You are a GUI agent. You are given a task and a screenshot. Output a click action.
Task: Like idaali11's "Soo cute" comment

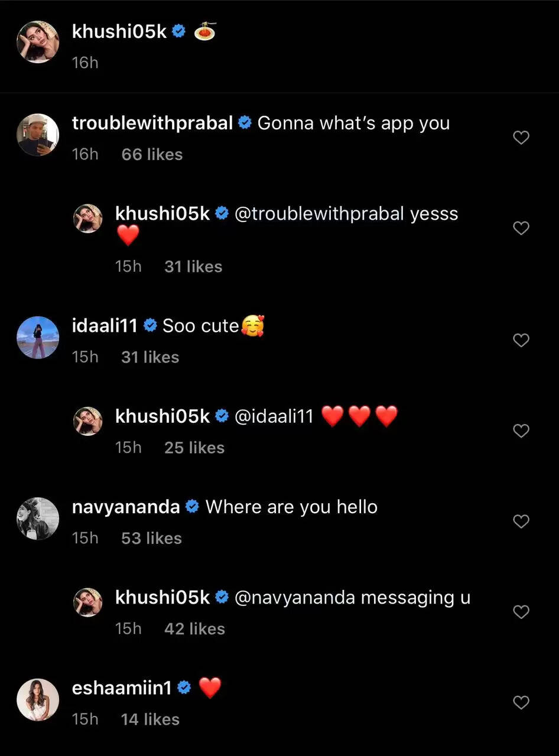click(521, 340)
